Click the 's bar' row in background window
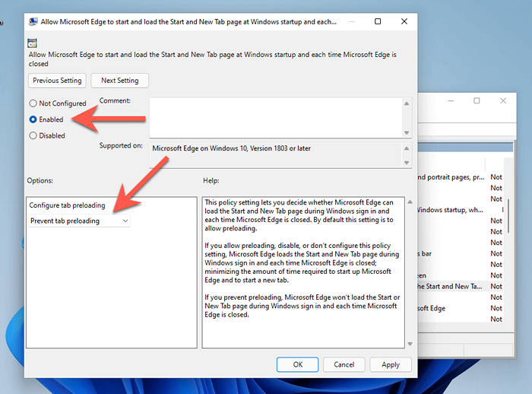 tap(461, 253)
